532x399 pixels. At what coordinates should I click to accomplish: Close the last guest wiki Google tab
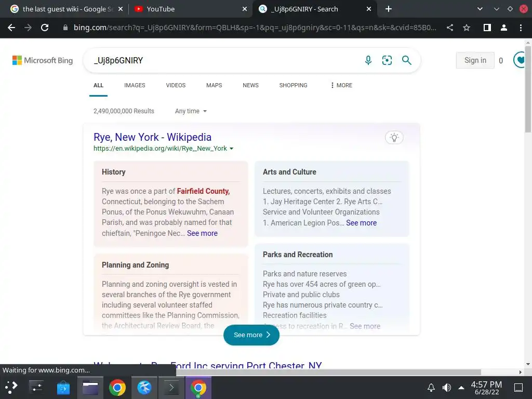121,9
